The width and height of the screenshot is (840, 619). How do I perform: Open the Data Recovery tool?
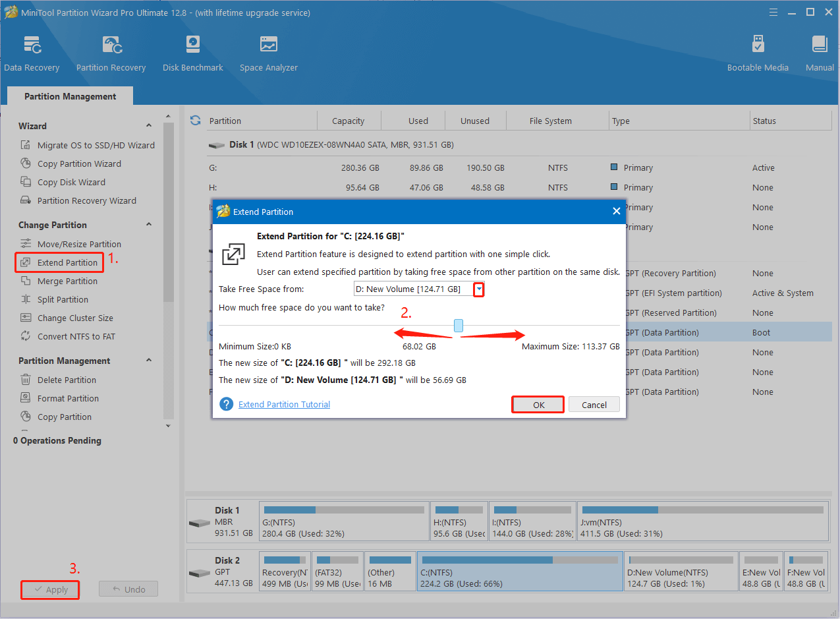(x=32, y=53)
